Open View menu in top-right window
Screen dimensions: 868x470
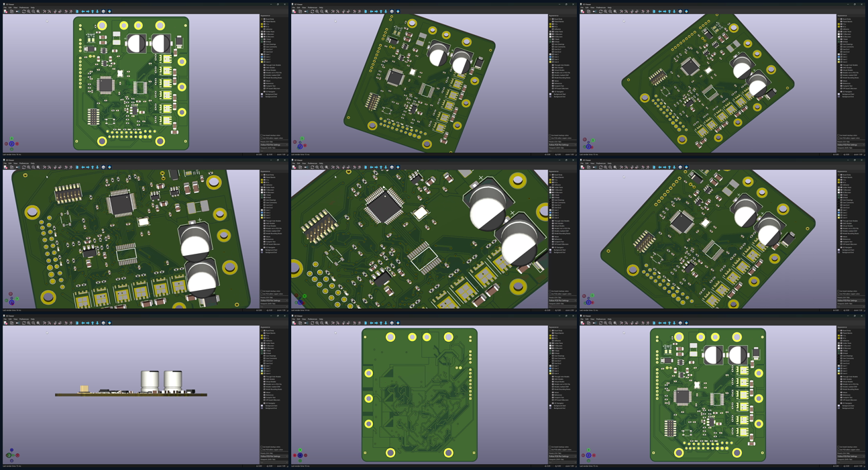click(592, 7)
